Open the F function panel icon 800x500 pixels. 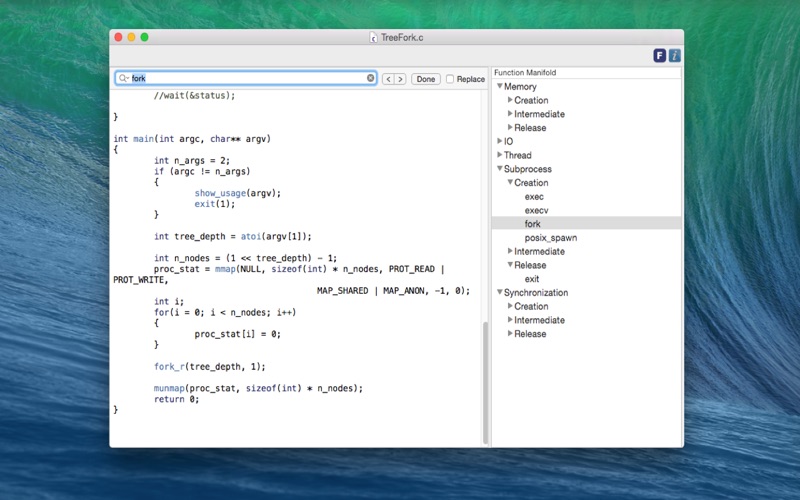click(660, 56)
